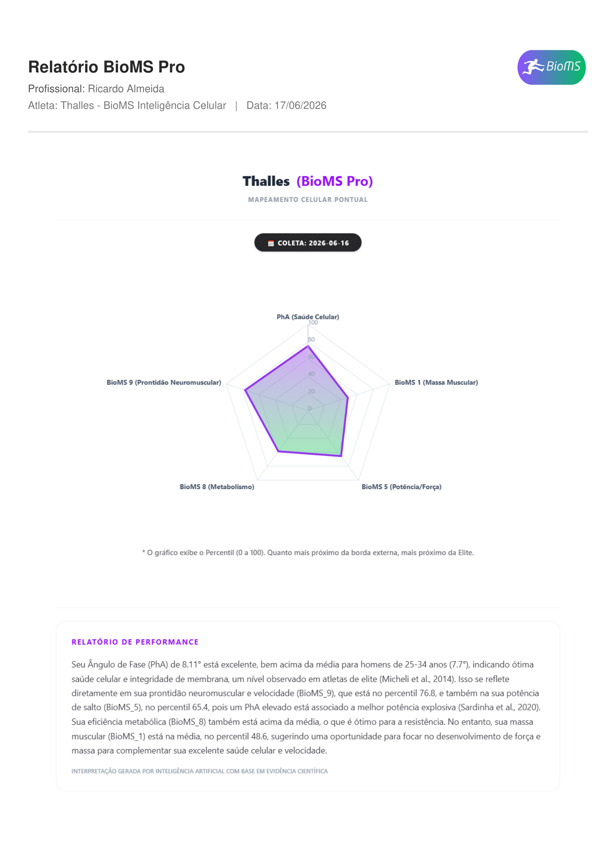Select the BioMS 1 (Massa Muscular) axis label
Viewport: 616px width, 851px height.
click(436, 382)
